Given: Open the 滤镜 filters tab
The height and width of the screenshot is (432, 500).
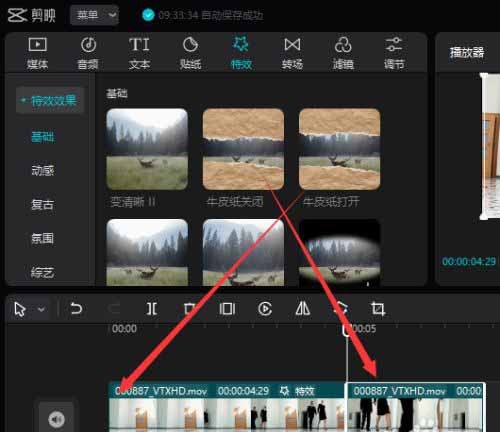Looking at the screenshot, I should pos(343,53).
